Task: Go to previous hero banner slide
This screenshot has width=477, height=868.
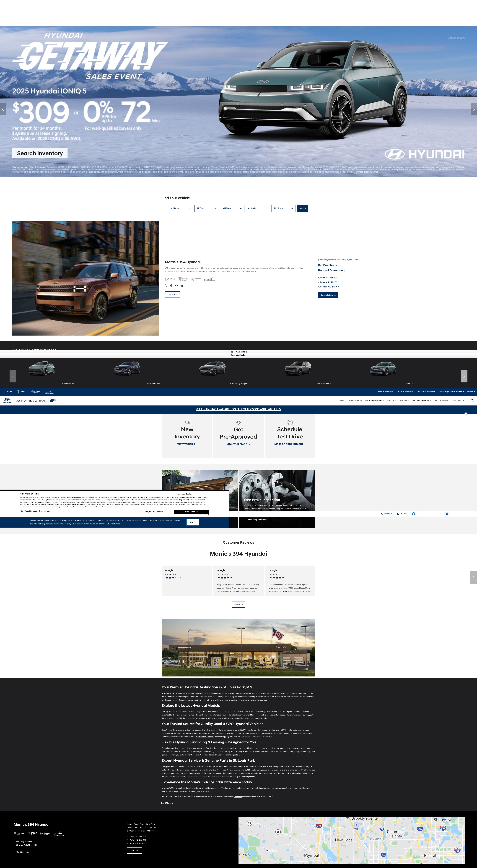Action: coord(3,109)
